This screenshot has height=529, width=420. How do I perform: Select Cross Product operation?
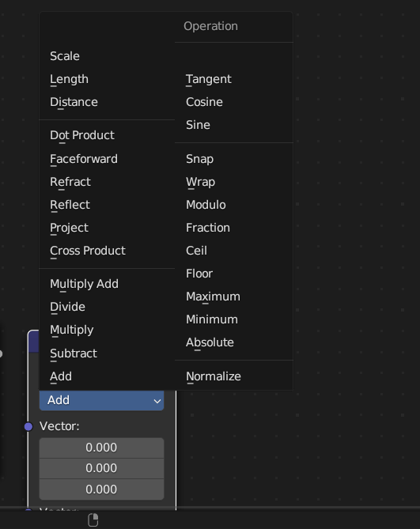pos(107,251)
